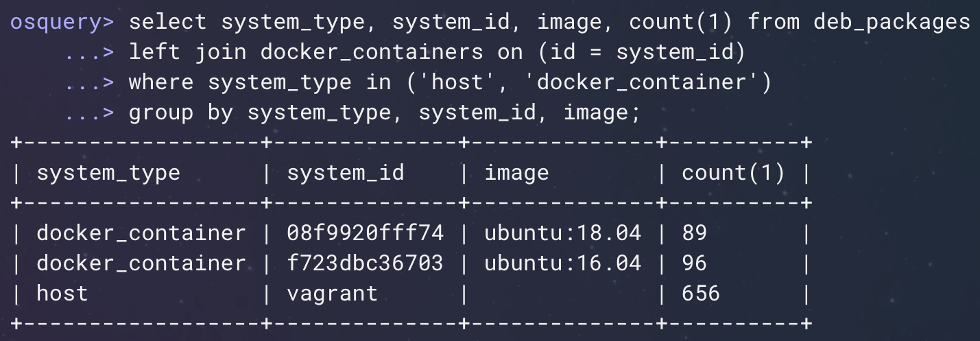Click the deb_packages table name in query

coord(892,23)
